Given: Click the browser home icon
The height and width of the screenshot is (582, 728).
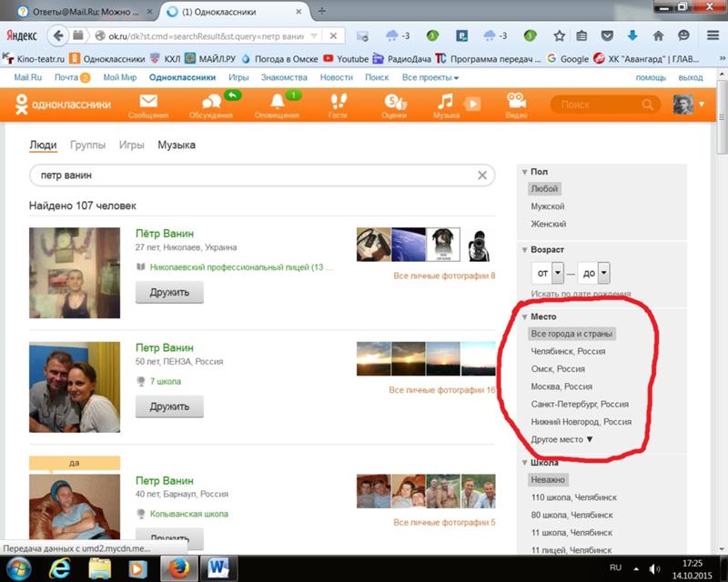Looking at the screenshot, I should pos(658,35).
